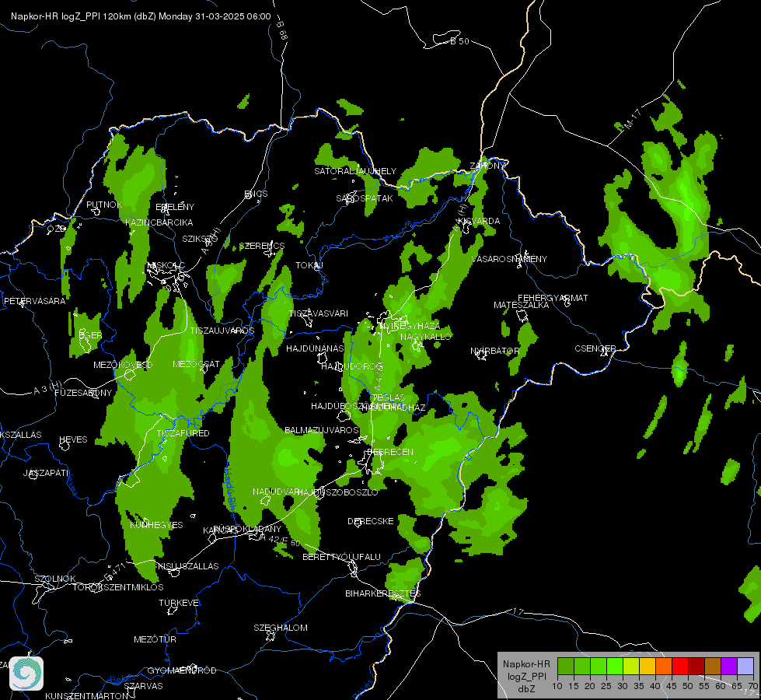The width and height of the screenshot is (761, 700).
Task: Click the FEHERGYARMAT town label
Action: (553, 298)
